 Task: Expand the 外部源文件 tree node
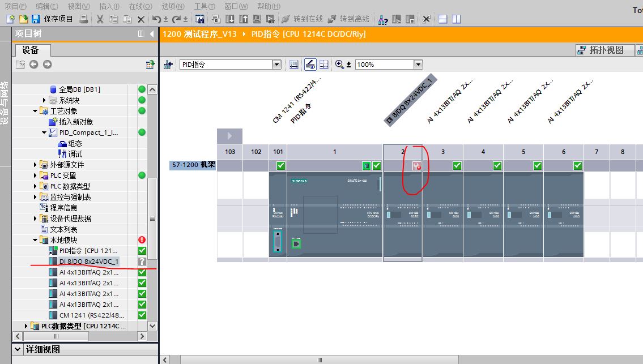(35, 164)
